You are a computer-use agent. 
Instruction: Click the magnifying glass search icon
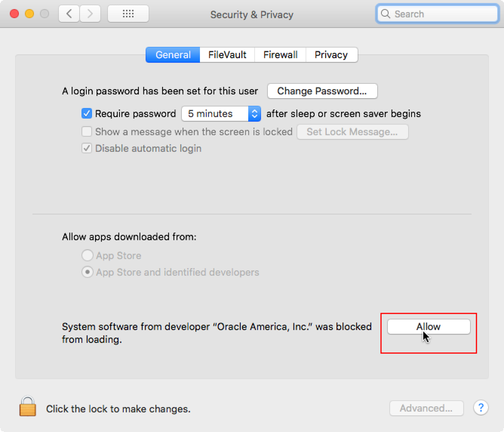385,14
